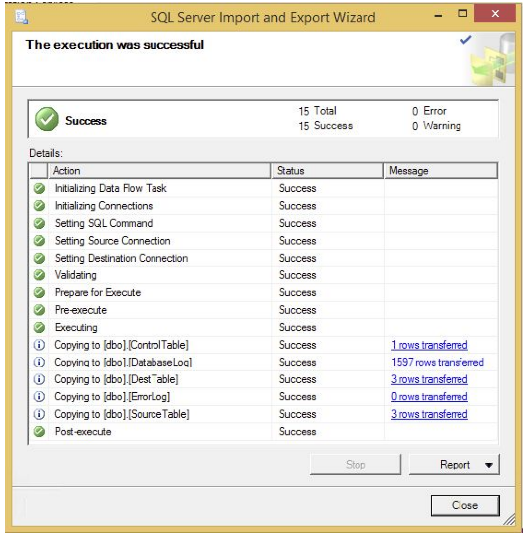Sort by the Status column header
This screenshot has width=527, height=538.
tap(328, 171)
